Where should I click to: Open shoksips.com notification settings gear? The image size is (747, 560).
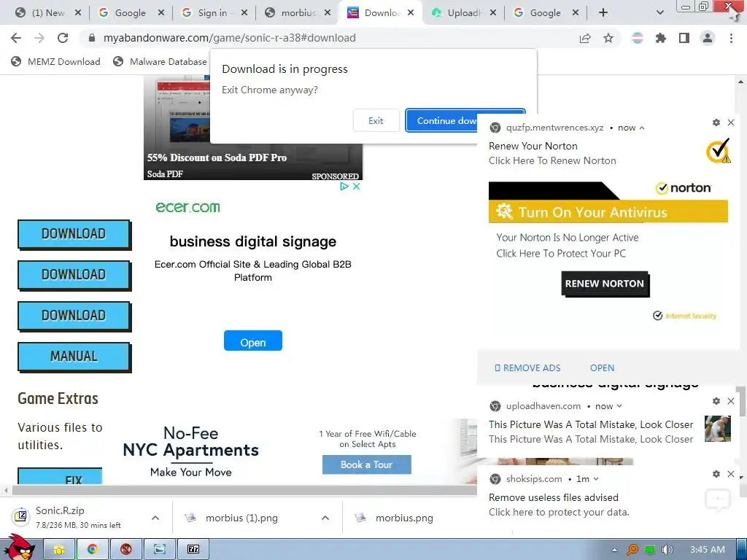716,474
